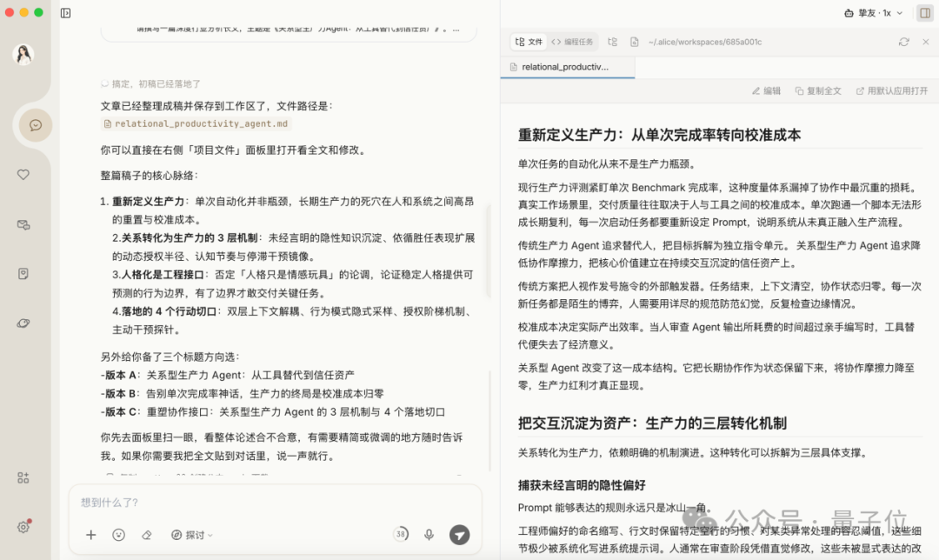Open settings via the gear icon
Screen dimensions: 939x560
tap(23, 527)
